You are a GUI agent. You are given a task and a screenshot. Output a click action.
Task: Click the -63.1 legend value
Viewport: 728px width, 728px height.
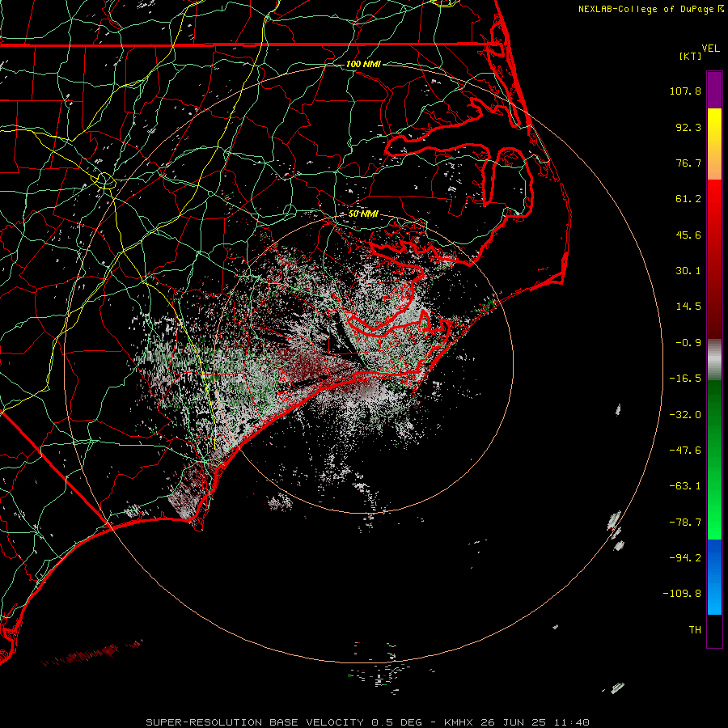[x=685, y=486]
